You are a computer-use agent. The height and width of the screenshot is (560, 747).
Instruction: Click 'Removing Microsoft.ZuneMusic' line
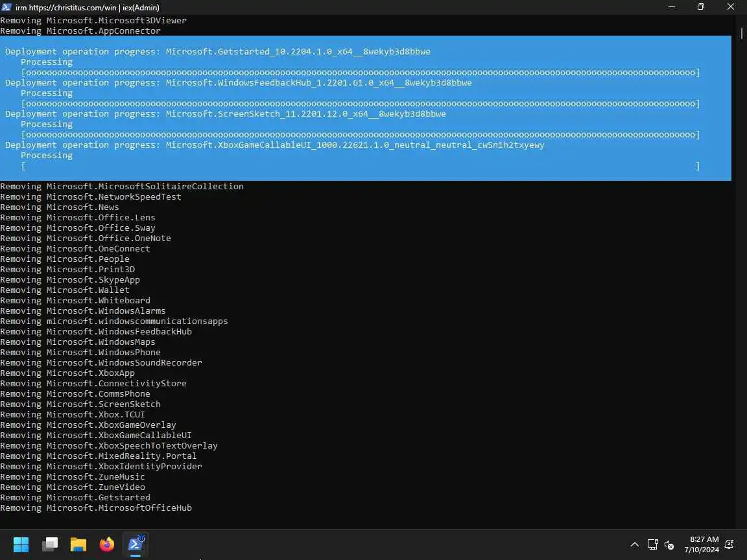(x=73, y=476)
